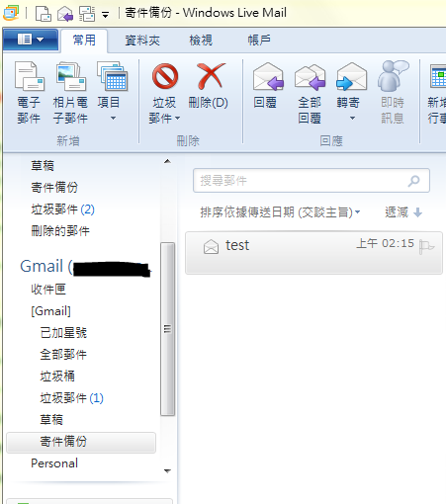Focus the 搜尋郵件 search box

(312, 181)
